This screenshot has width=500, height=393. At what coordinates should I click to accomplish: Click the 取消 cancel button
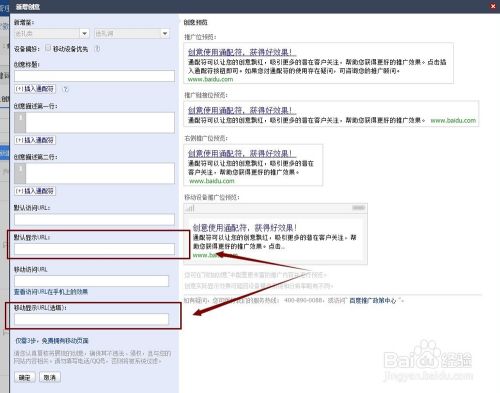[x=50, y=377]
